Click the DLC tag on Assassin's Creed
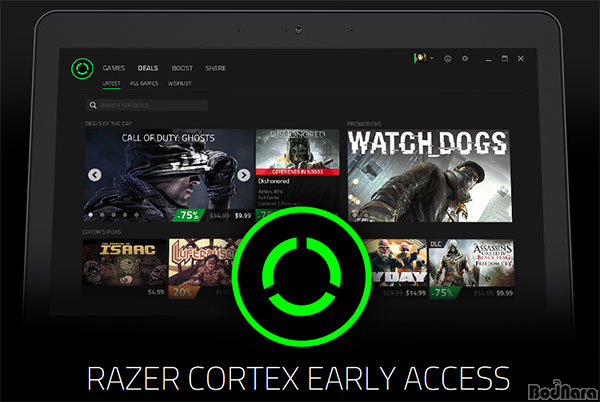Screen dimensions: 600x402 436,244
